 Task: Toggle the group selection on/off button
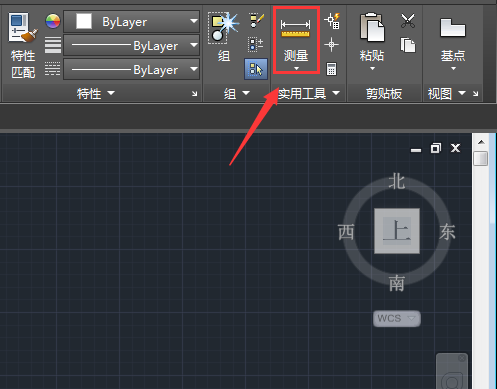point(256,69)
